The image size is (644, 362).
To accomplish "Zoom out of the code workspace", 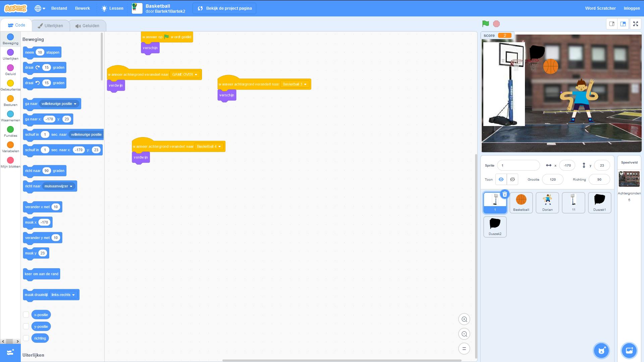I will click(x=464, y=334).
